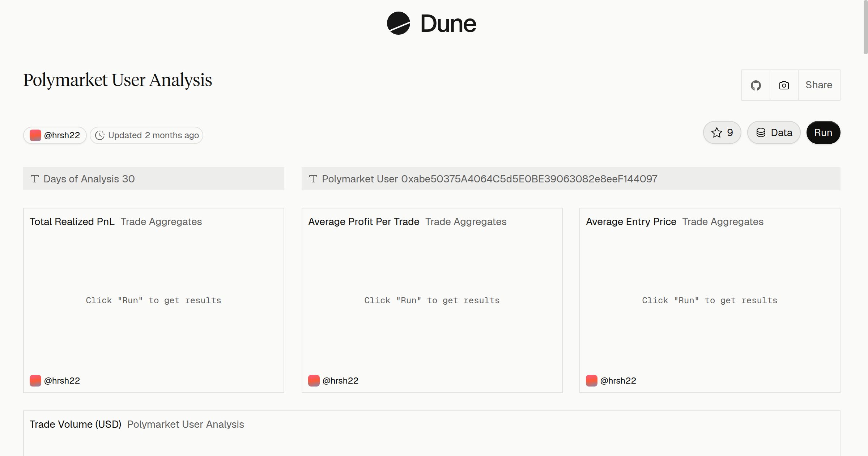Open the Average Profit Per Trade title
This screenshot has width=868, height=456.
coord(364,221)
